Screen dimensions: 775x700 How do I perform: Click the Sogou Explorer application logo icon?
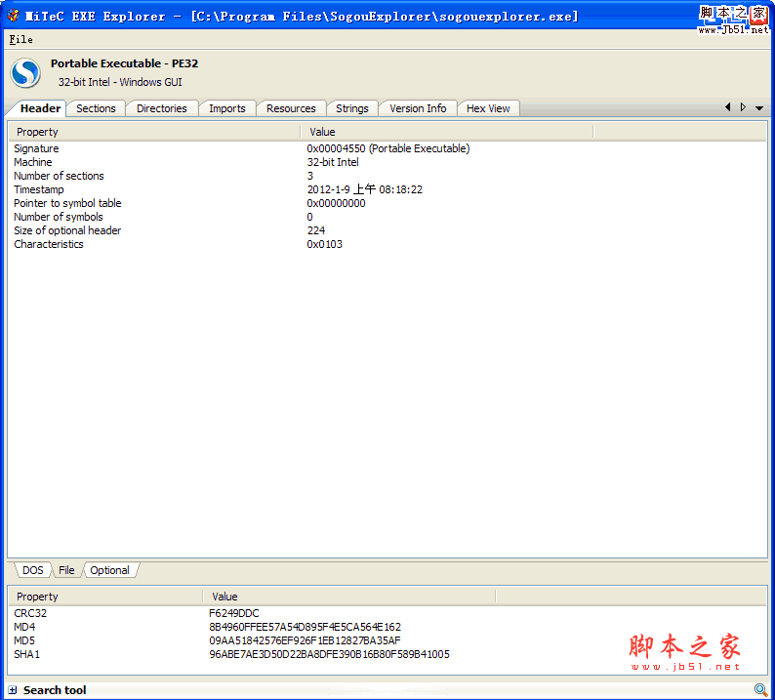coord(25,73)
